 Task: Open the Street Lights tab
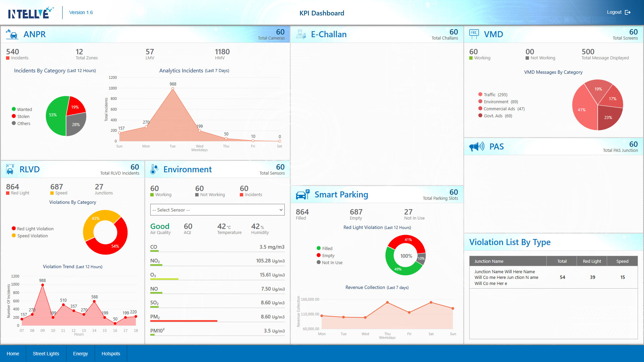[46, 354]
